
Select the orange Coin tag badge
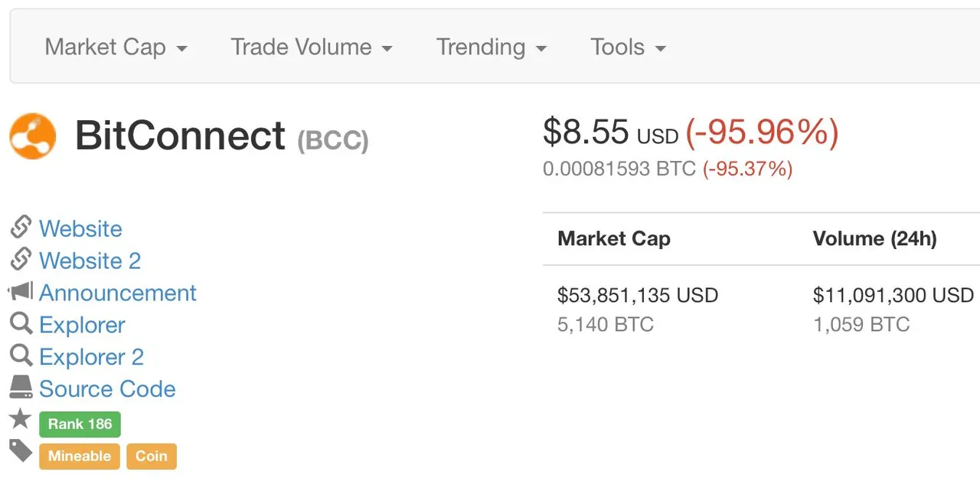pyautogui.click(x=152, y=457)
